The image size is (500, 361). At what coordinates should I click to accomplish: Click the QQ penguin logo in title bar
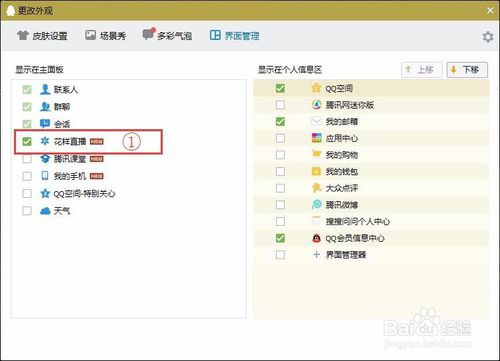pos(10,10)
